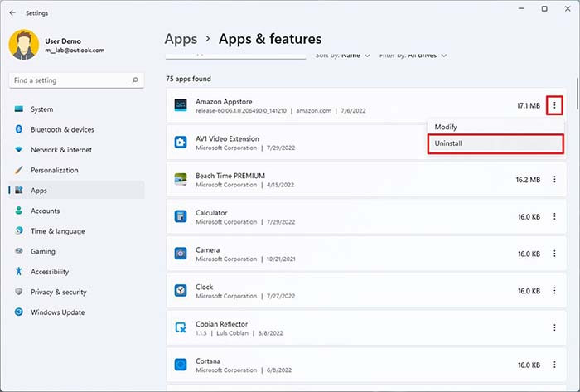The height and width of the screenshot is (392, 580).
Task: Select the Calculator app name
Action: [211, 213]
